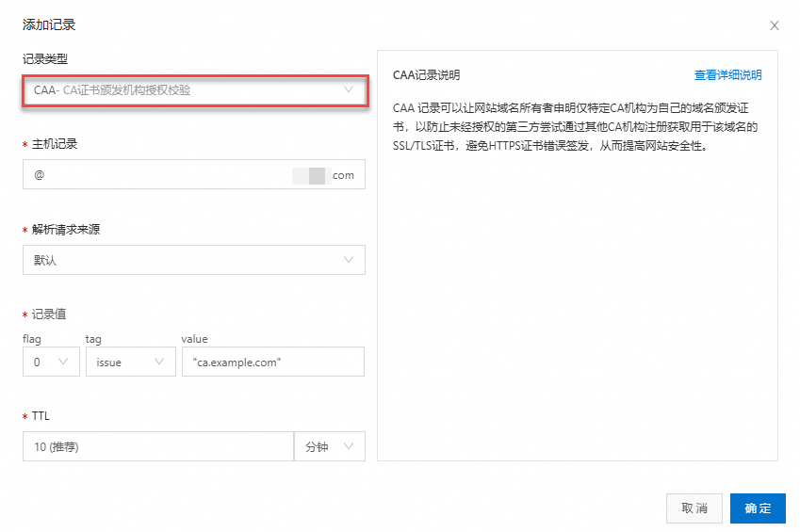The width and height of the screenshot is (800, 532).
Task: Click the value field "ca.example.com"
Action: (x=273, y=362)
